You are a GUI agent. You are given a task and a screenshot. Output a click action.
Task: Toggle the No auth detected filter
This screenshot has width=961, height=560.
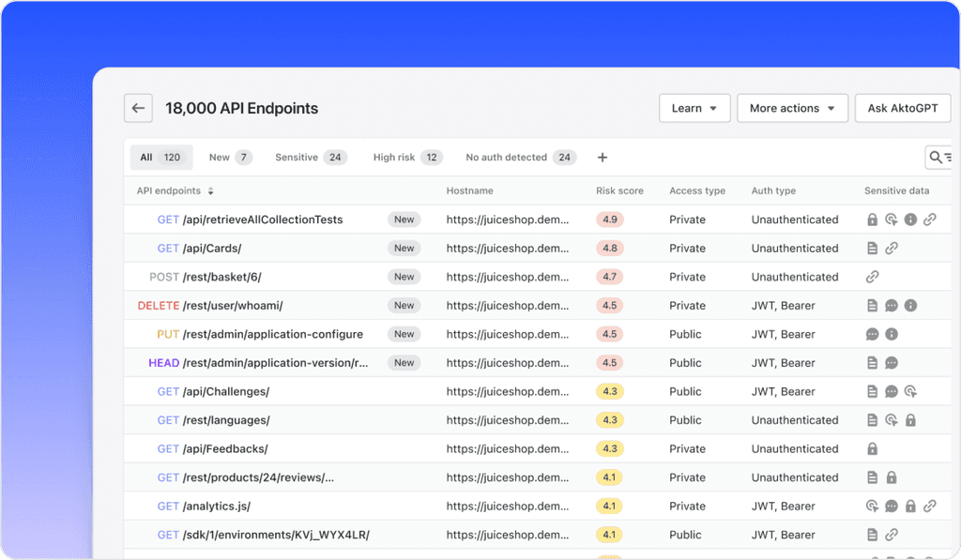[x=519, y=157]
